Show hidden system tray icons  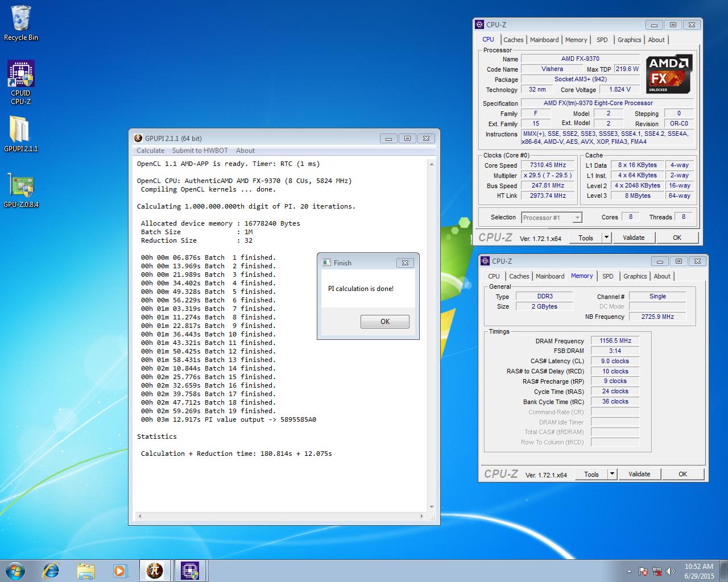(x=629, y=571)
